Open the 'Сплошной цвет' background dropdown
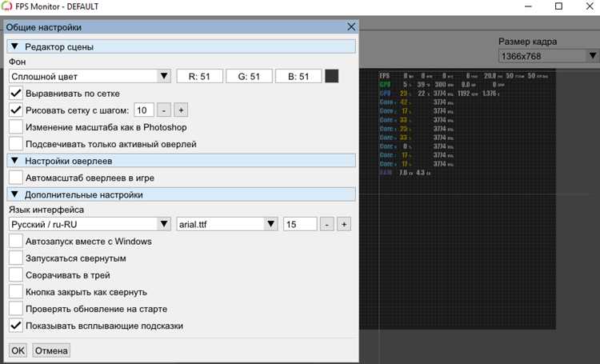Viewport: 600px width, 364px height. click(90, 76)
